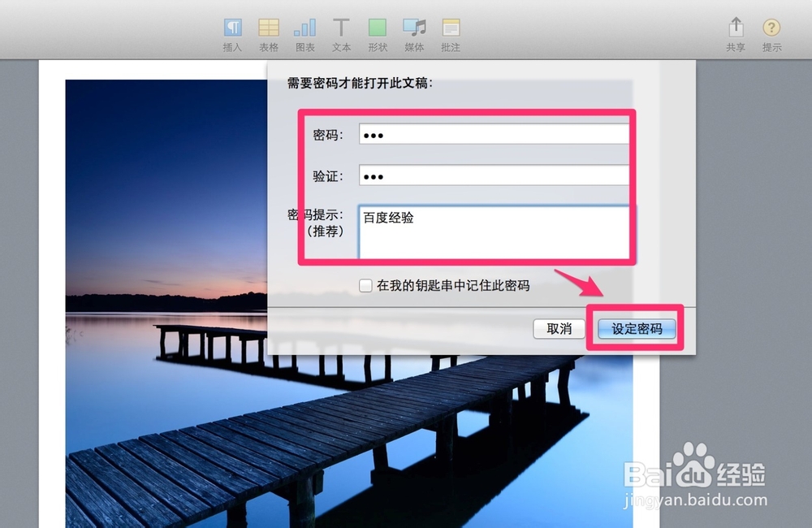
Task: Click the 表格 (Table) toolbar icon
Action: (269, 28)
